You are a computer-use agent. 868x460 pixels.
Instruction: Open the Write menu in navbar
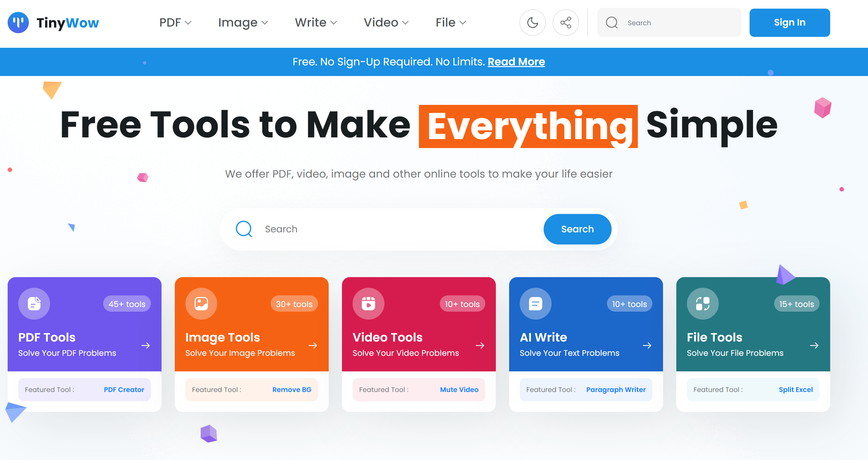click(316, 23)
